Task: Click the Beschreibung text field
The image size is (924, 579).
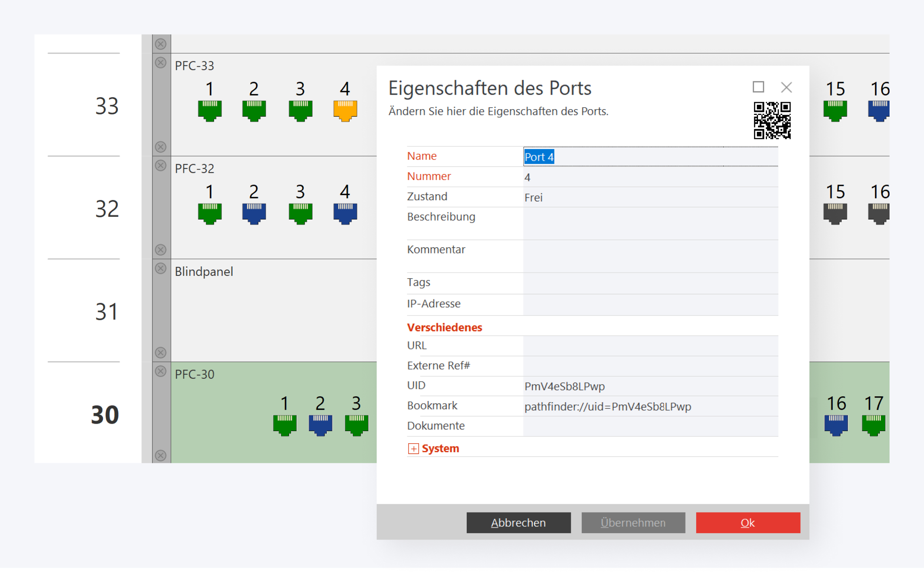Action: click(x=650, y=223)
